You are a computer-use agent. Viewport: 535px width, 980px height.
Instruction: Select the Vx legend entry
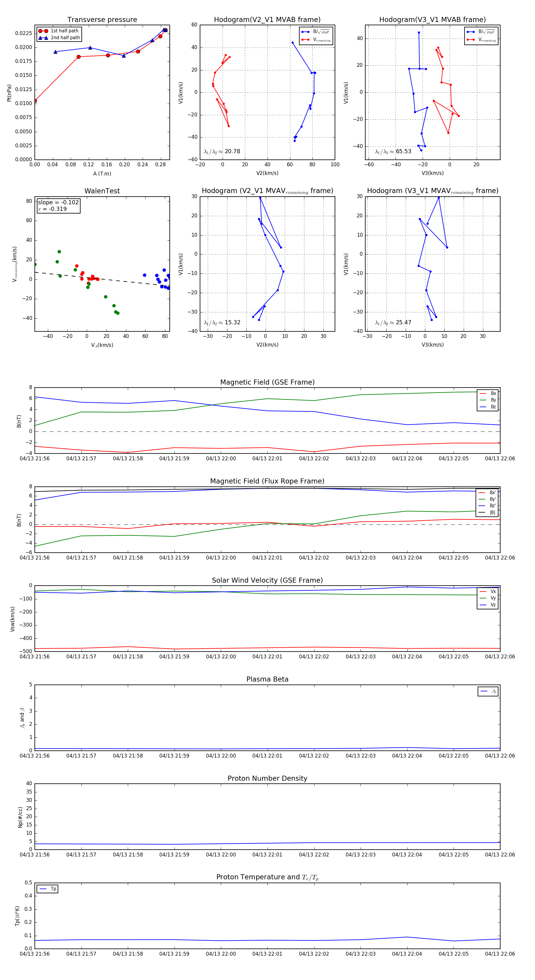[x=488, y=592]
